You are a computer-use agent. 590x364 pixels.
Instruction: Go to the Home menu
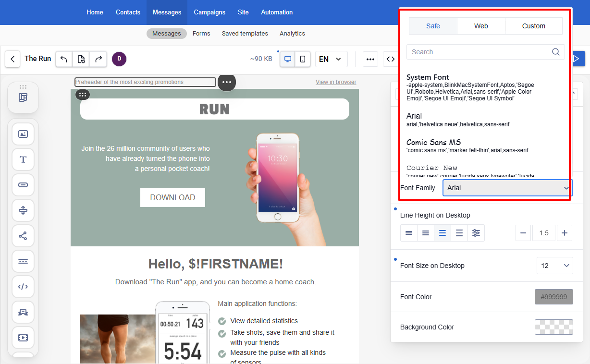[95, 12]
